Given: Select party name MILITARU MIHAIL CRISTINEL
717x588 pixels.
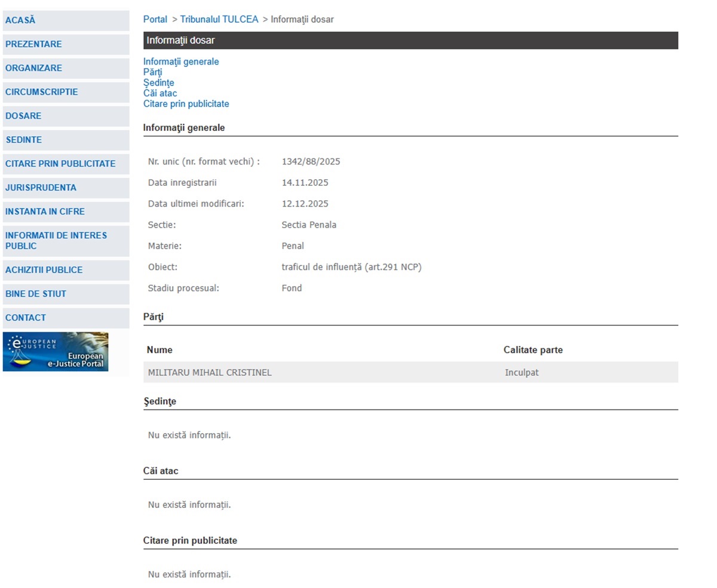Looking at the screenshot, I should [x=210, y=372].
